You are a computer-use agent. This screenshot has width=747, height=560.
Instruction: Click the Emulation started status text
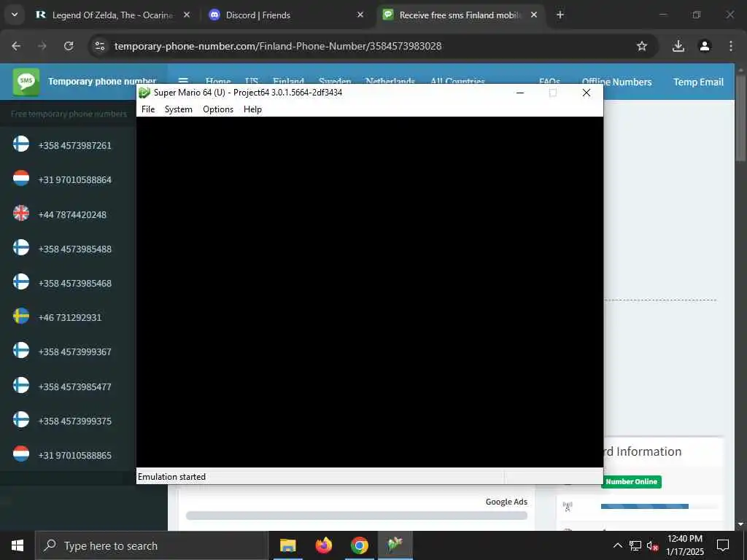click(x=171, y=477)
